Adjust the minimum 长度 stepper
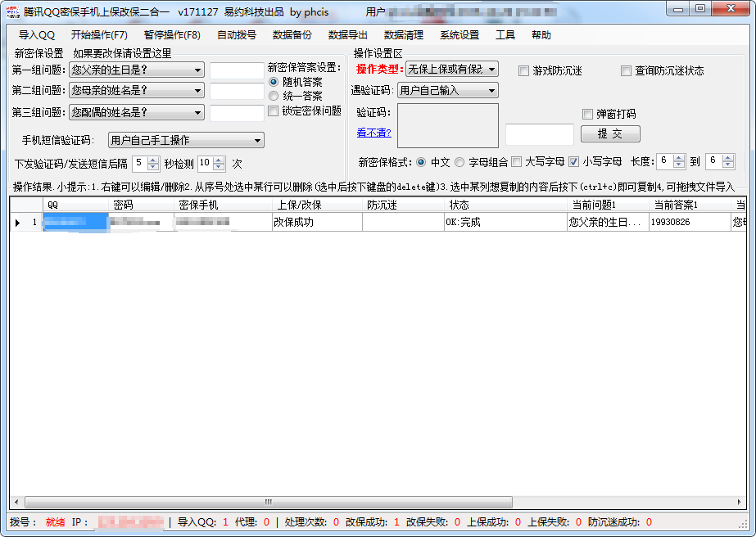 tap(679, 161)
